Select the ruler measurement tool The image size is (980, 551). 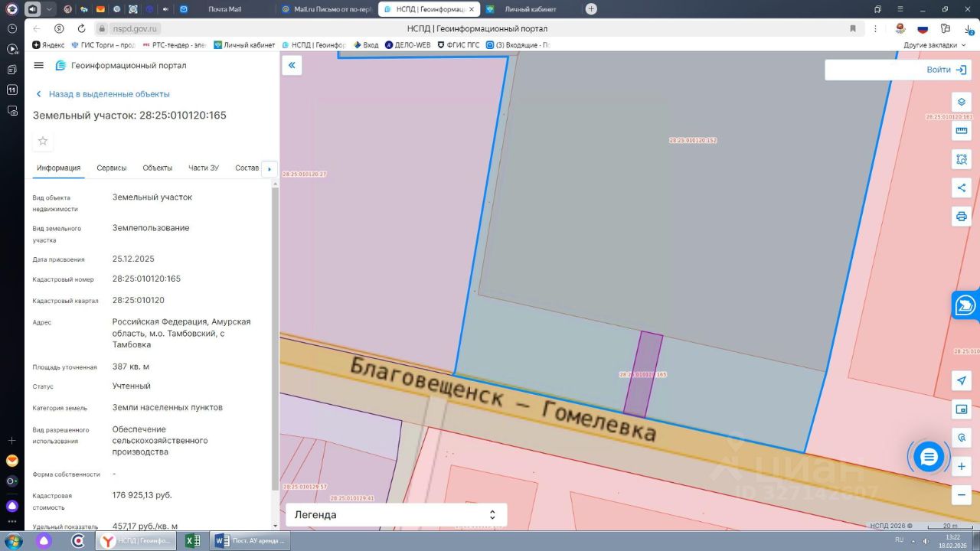click(962, 131)
